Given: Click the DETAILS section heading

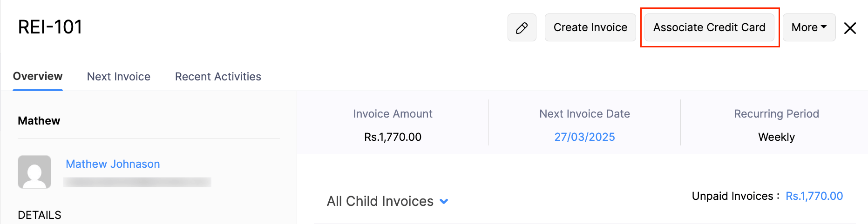Looking at the screenshot, I should [40, 215].
